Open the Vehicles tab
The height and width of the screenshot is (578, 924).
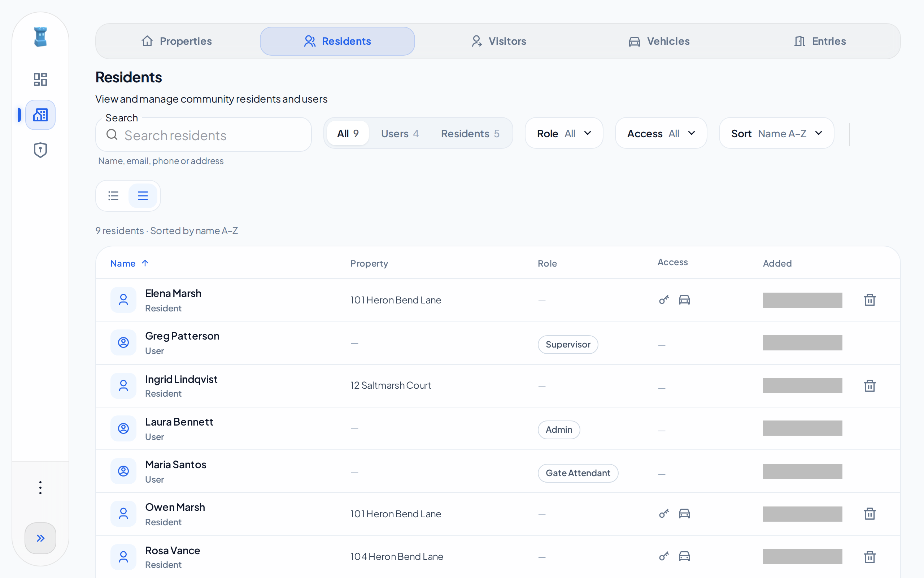pos(659,41)
